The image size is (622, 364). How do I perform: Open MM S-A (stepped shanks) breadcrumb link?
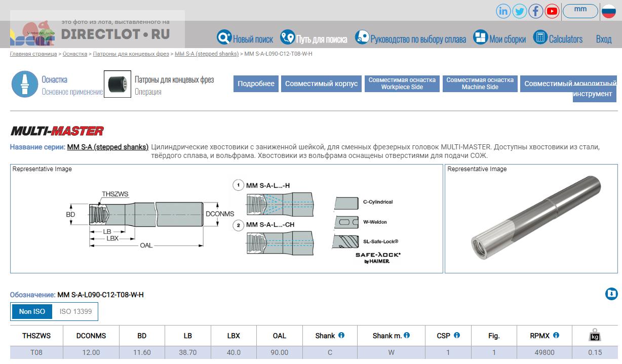207,54
